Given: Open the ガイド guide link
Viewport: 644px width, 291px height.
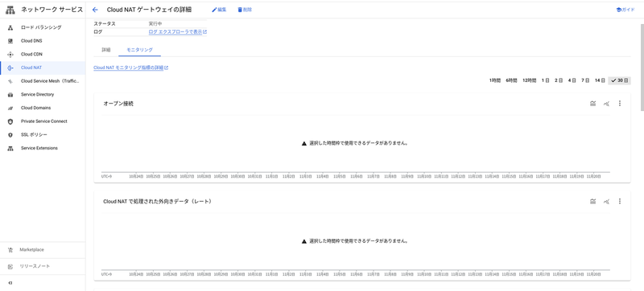Looking at the screenshot, I should point(625,10).
